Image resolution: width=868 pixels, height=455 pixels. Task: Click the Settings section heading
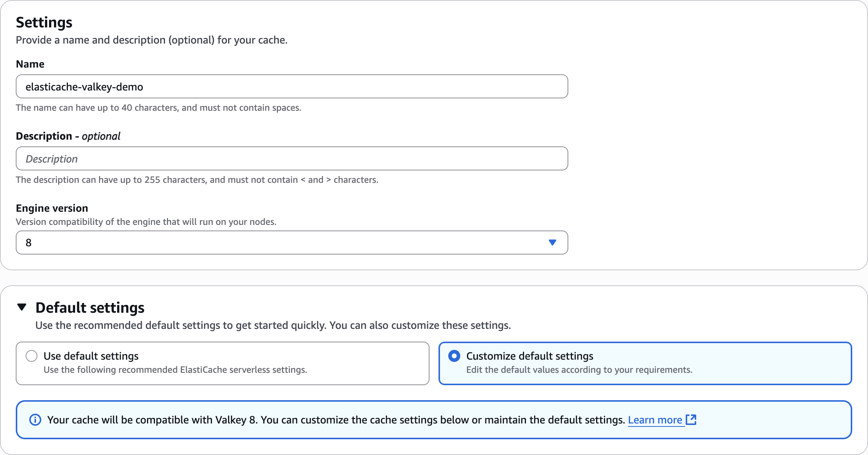pyautogui.click(x=44, y=23)
